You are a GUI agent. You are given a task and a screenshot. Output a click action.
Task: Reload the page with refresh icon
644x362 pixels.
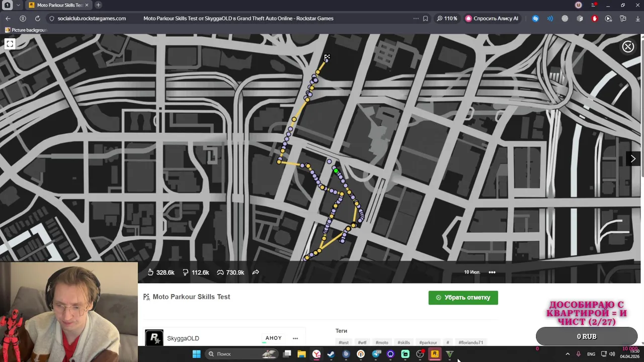37,19
